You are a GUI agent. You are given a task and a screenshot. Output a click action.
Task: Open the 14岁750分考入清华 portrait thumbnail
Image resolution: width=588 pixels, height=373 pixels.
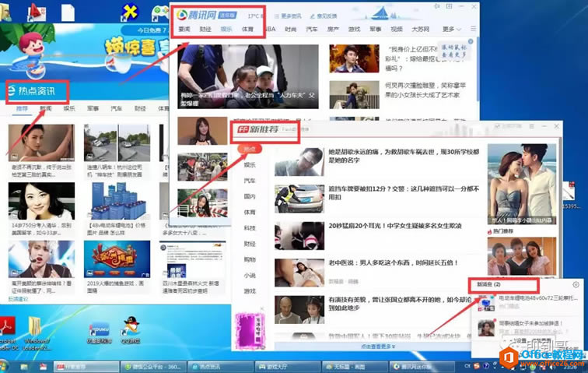42,202
